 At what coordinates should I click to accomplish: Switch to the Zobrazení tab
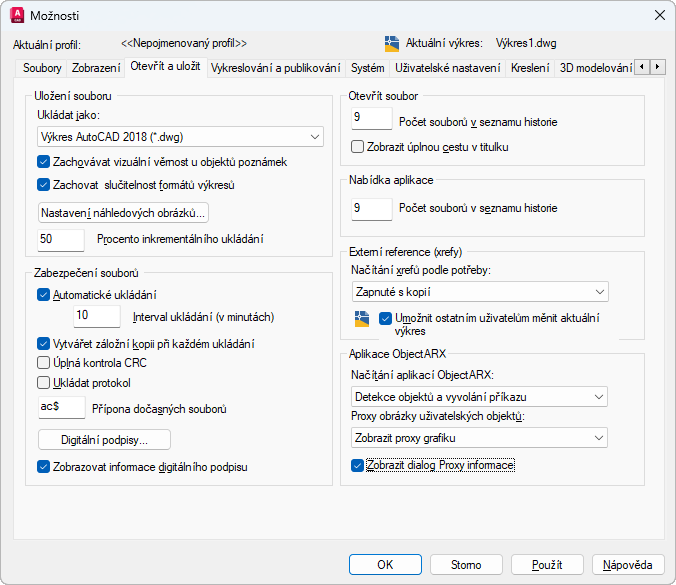pos(96,68)
